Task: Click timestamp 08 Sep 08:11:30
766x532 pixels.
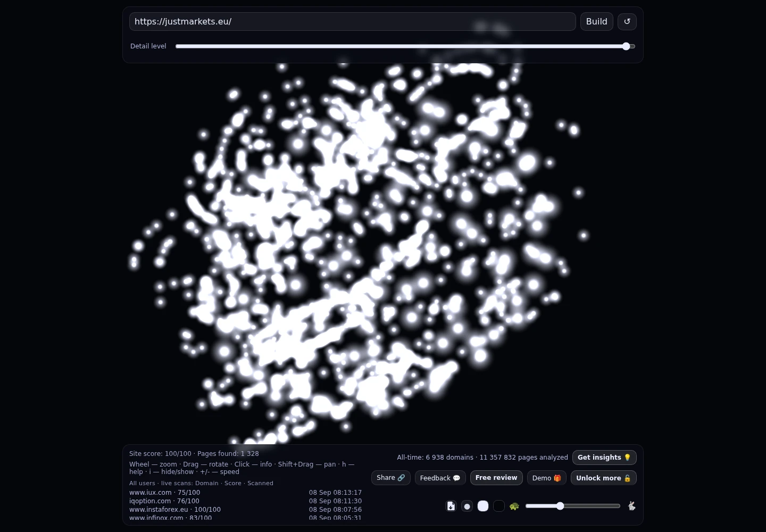Action: [335, 501]
